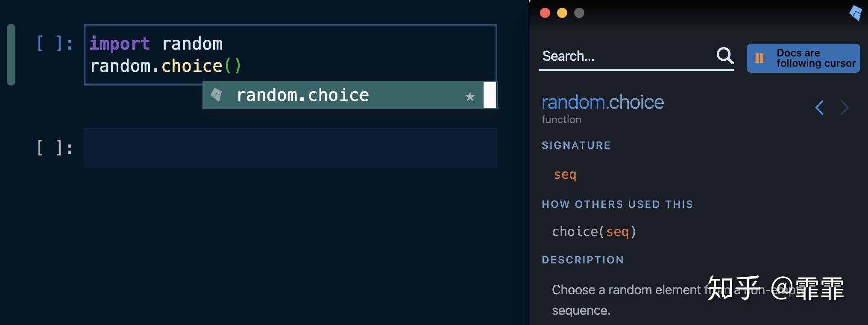Click the left collapse bar of the first cell
868x325 pixels.
tap(11, 54)
